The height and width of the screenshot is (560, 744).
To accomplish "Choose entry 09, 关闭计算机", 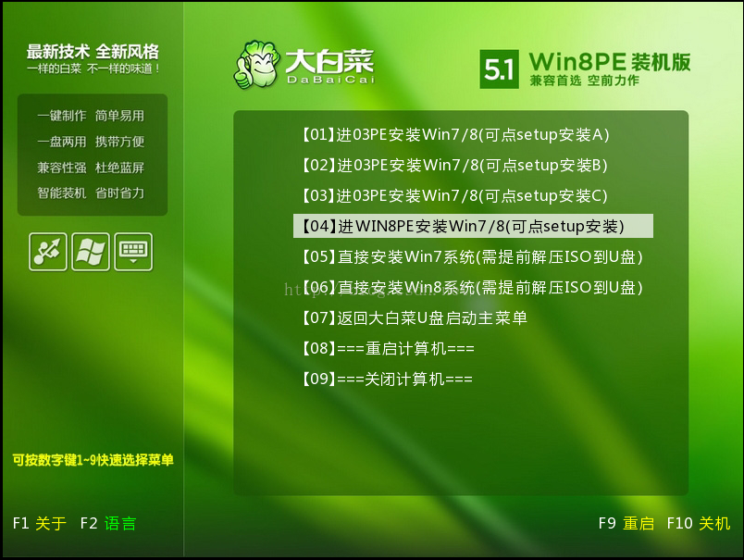I will pos(388,379).
